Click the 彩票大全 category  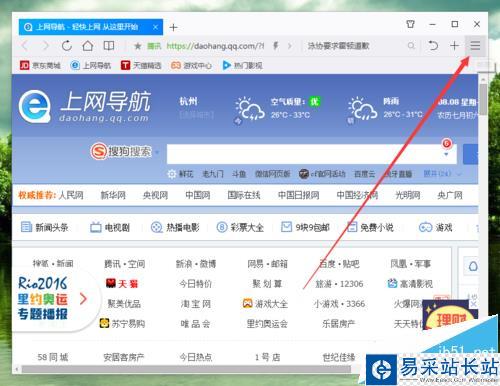[240, 227]
